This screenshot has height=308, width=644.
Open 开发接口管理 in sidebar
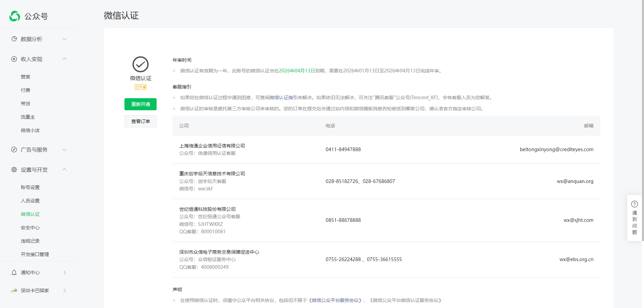(35, 254)
